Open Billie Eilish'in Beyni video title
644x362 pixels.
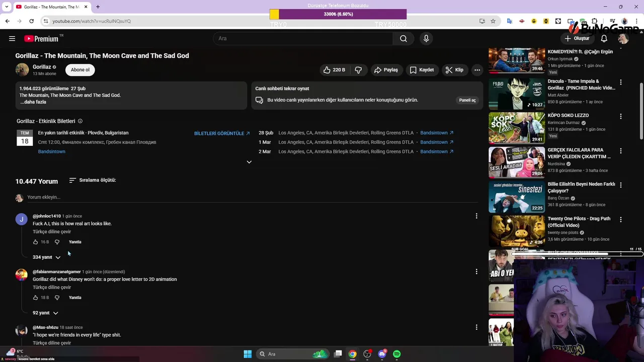581,188
